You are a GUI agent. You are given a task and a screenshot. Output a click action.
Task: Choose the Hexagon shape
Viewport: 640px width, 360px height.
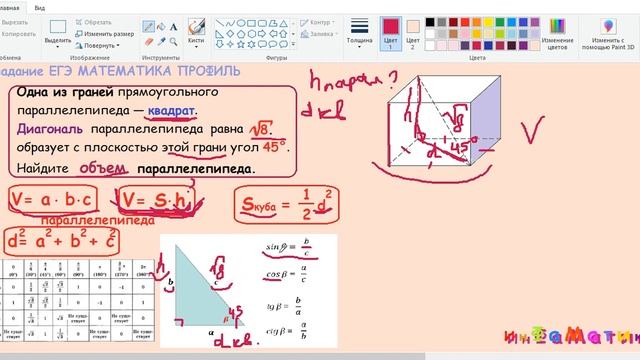coord(251,34)
